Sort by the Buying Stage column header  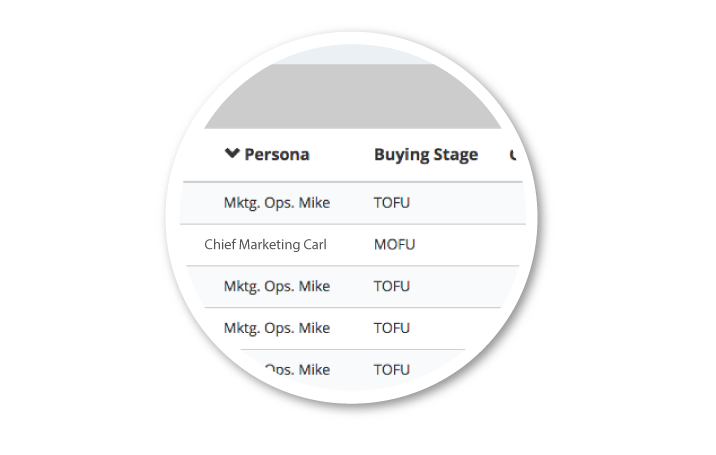425,155
